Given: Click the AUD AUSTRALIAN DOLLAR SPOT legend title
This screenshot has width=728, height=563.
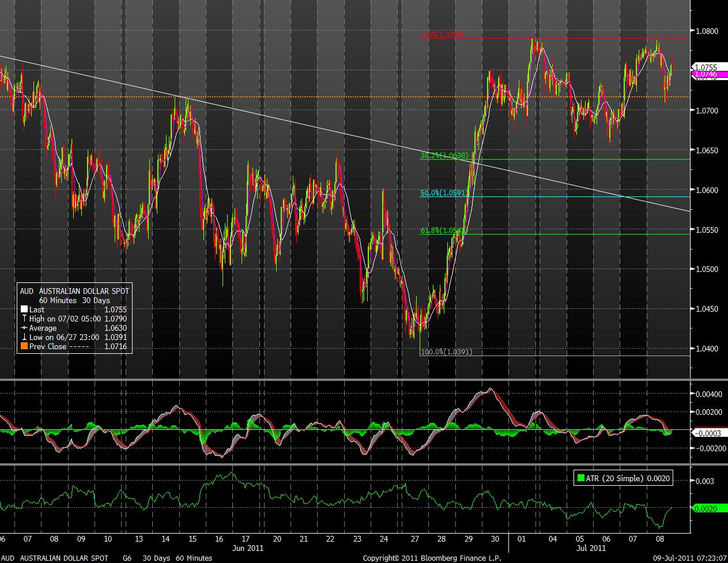Looking at the screenshot, I should point(75,291).
